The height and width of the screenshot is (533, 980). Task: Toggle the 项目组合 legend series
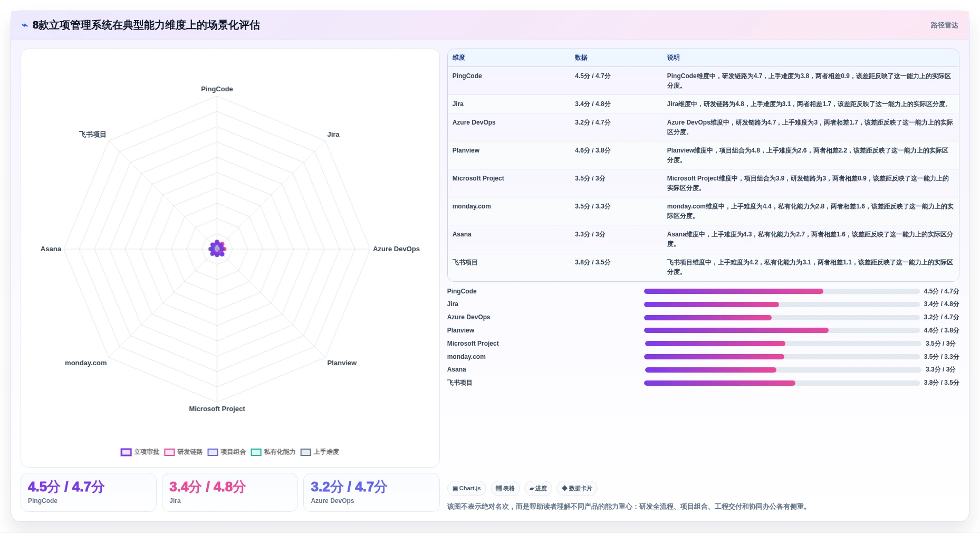coord(226,452)
